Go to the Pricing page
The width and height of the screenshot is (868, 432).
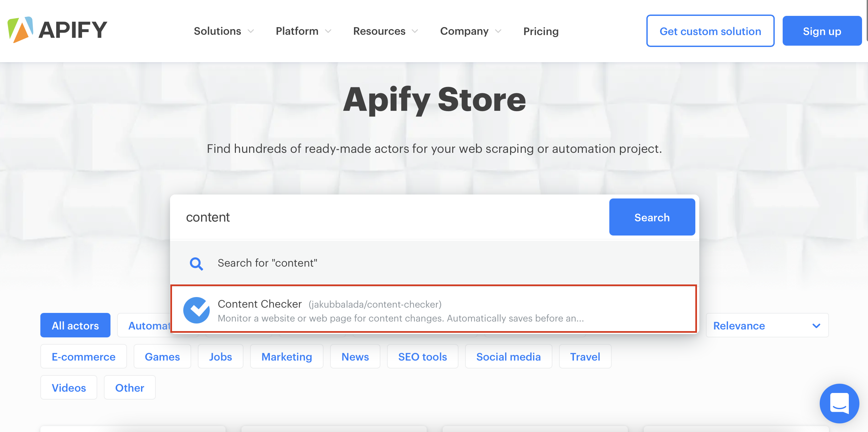coord(541,31)
